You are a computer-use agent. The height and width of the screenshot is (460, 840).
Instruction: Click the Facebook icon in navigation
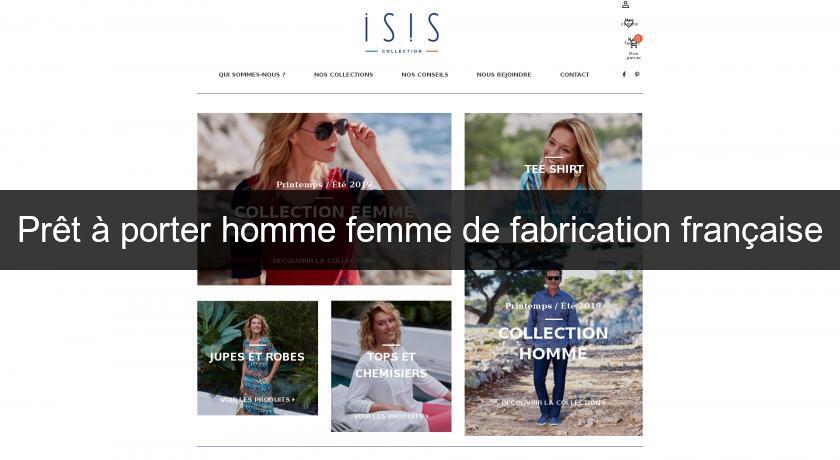(624, 74)
